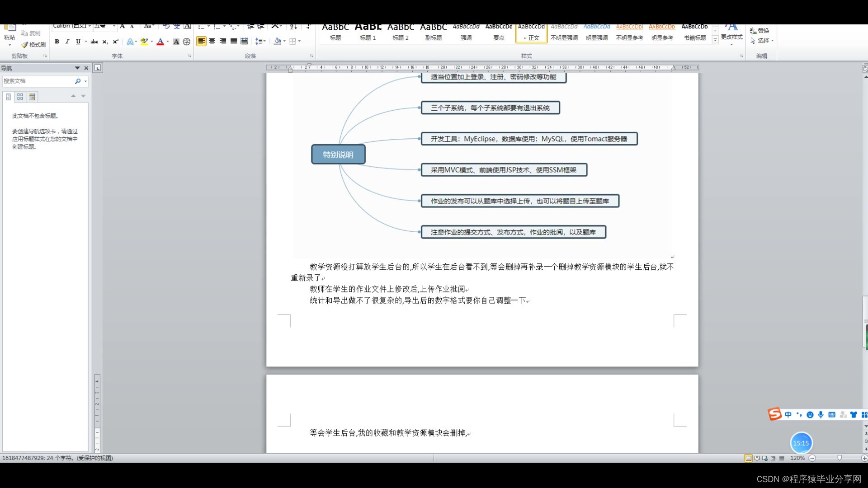Toggle italic formatting button
This screenshot has height=488, width=868.
coord(67,42)
